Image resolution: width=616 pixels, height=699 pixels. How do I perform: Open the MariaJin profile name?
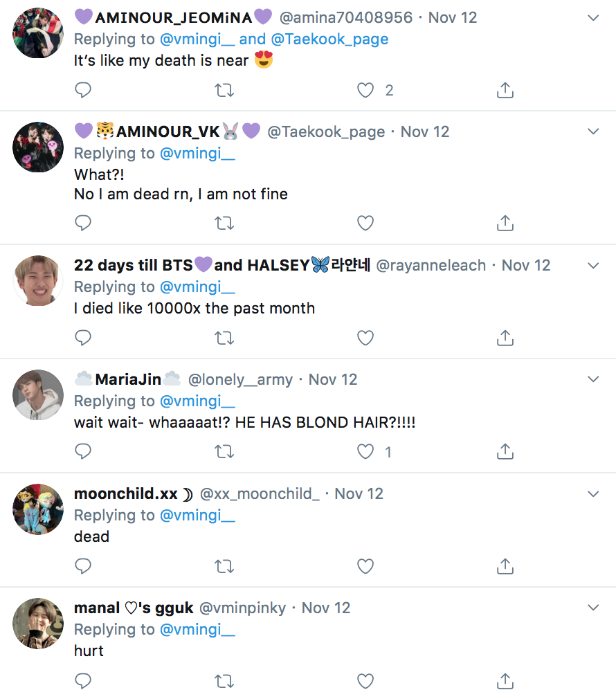point(128,379)
